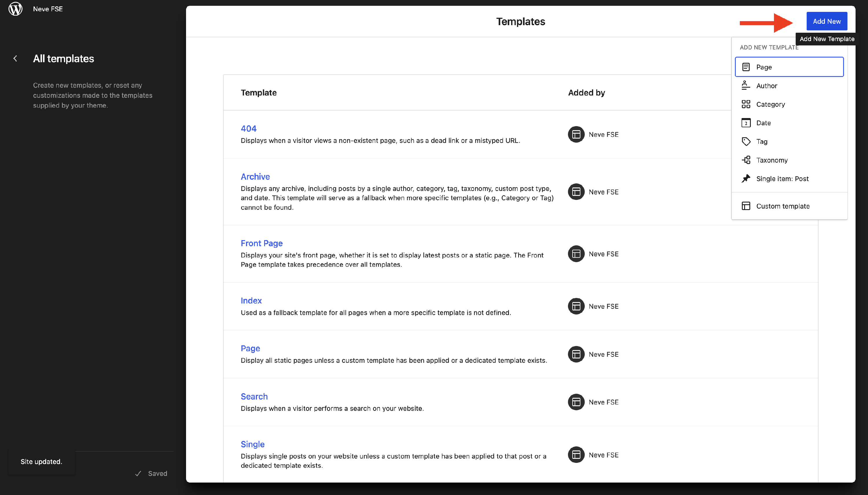Dismiss the Site updated notification
The width and height of the screenshot is (868, 495).
[x=41, y=462]
